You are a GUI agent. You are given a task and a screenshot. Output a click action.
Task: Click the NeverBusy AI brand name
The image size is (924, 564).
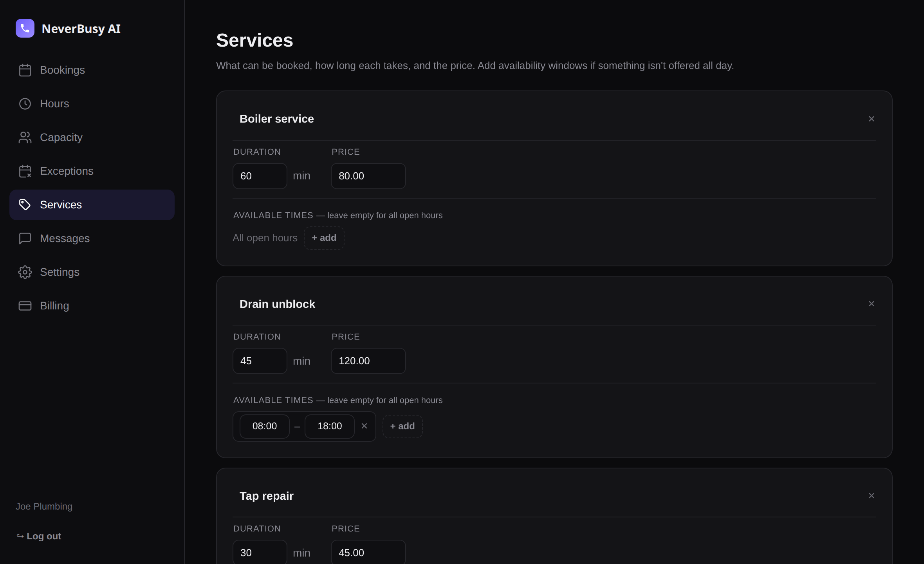(x=81, y=29)
